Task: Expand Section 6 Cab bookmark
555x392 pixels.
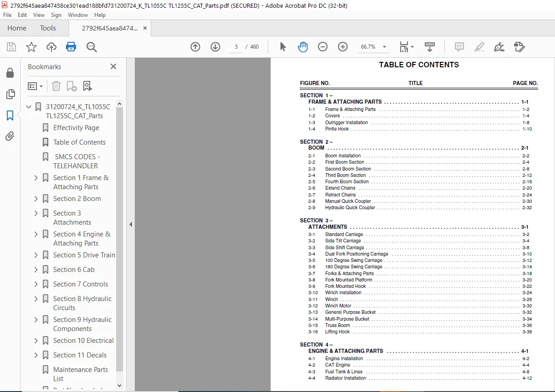Action: click(x=36, y=270)
